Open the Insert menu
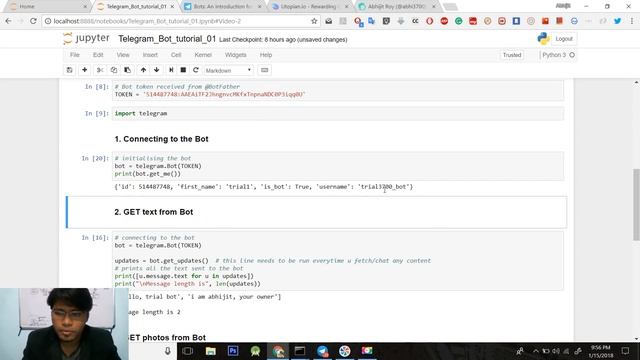 (x=150, y=55)
